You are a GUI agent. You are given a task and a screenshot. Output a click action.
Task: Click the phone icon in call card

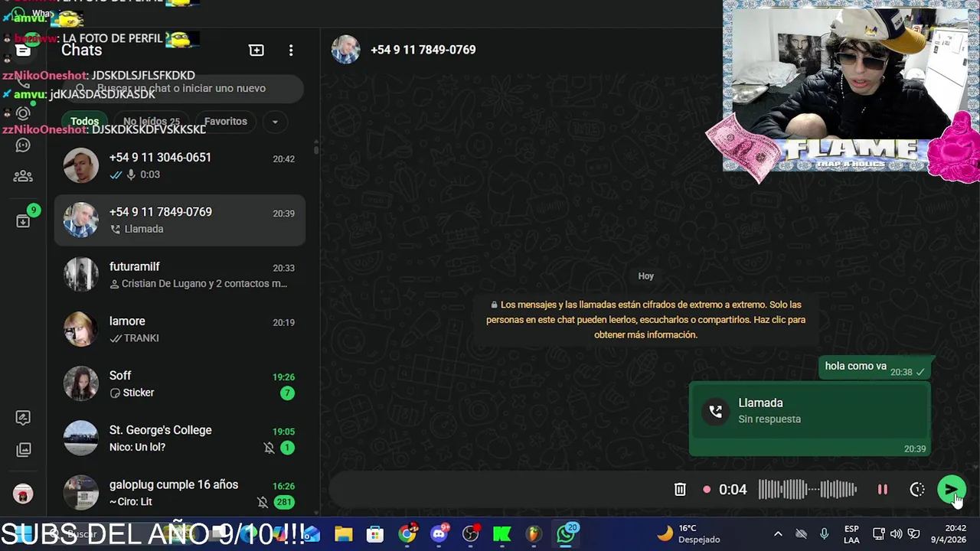click(x=715, y=411)
